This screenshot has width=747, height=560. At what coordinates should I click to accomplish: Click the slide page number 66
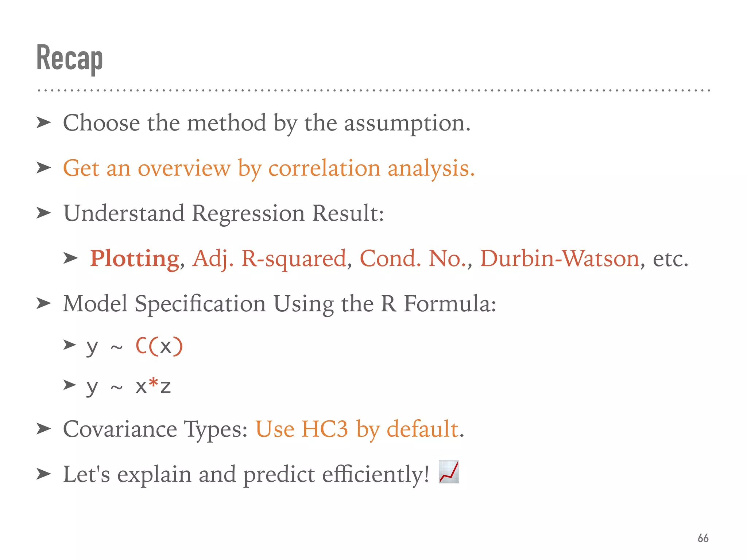click(703, 538)
